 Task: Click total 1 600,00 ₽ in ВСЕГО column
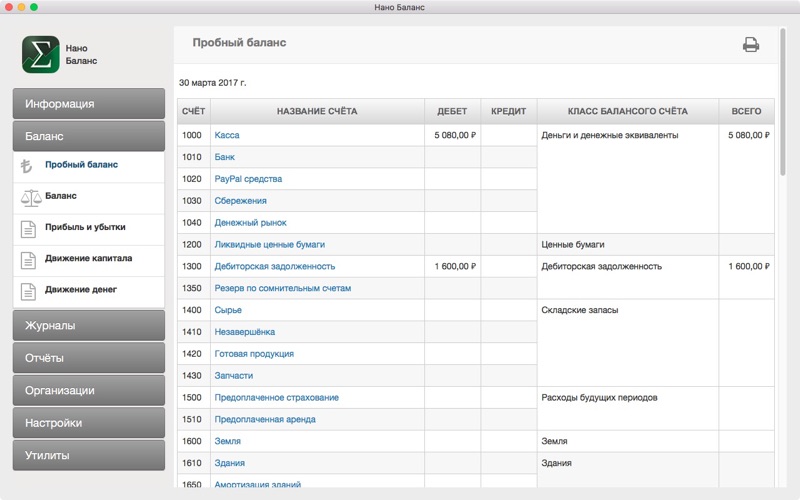tap(748, 266)
